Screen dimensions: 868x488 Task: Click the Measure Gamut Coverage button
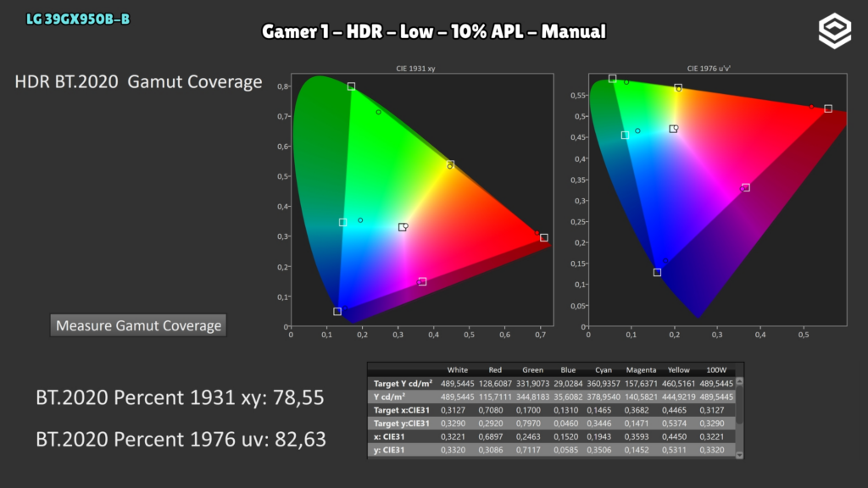click(x=138, y=325)
